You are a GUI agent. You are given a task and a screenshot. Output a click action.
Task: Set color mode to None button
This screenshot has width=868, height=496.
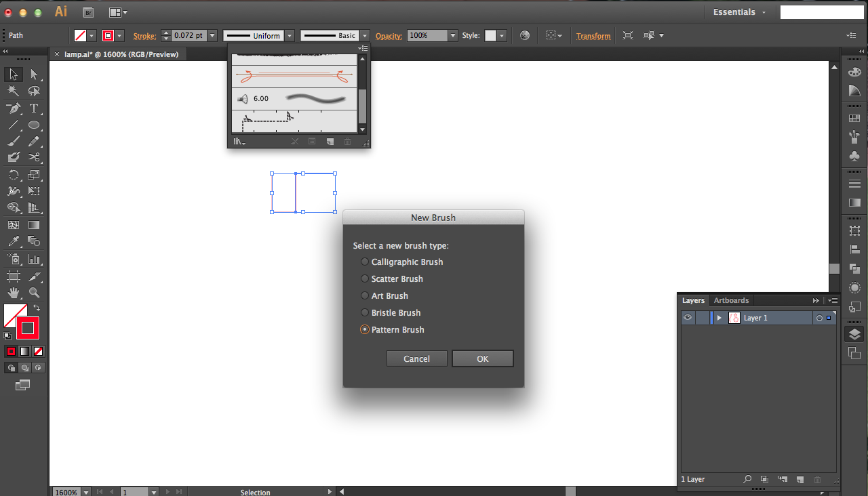[39, 351]
